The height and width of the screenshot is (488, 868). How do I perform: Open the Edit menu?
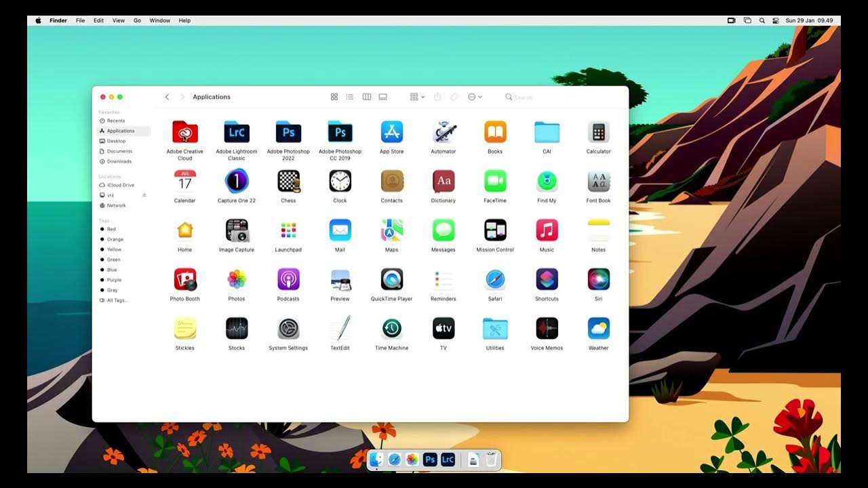pyautogui.click(x=98, y=20)
